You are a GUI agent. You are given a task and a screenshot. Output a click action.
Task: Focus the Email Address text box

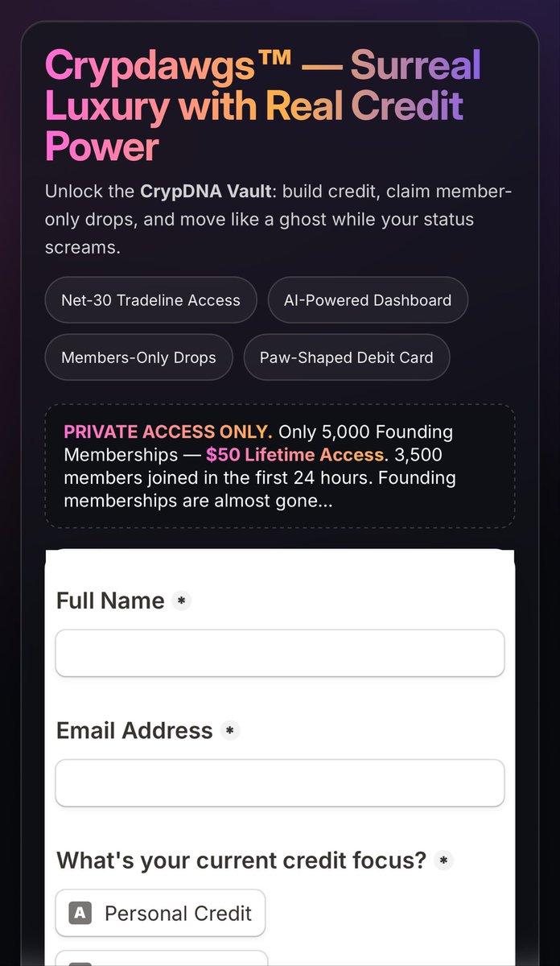[x=280, y=782]
